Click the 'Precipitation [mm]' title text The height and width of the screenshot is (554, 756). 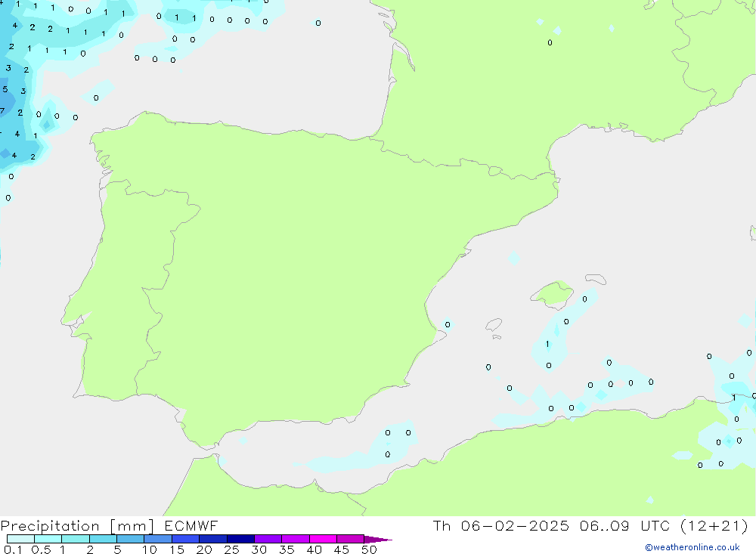tap(78, 526)
